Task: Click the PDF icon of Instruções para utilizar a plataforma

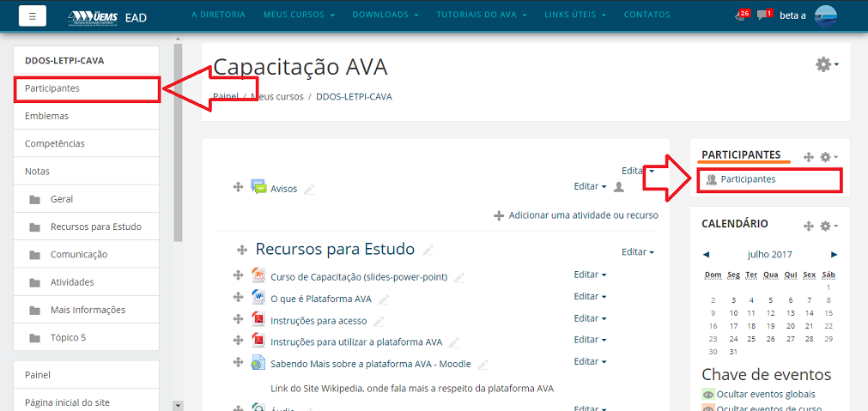Action: point(258,340)
